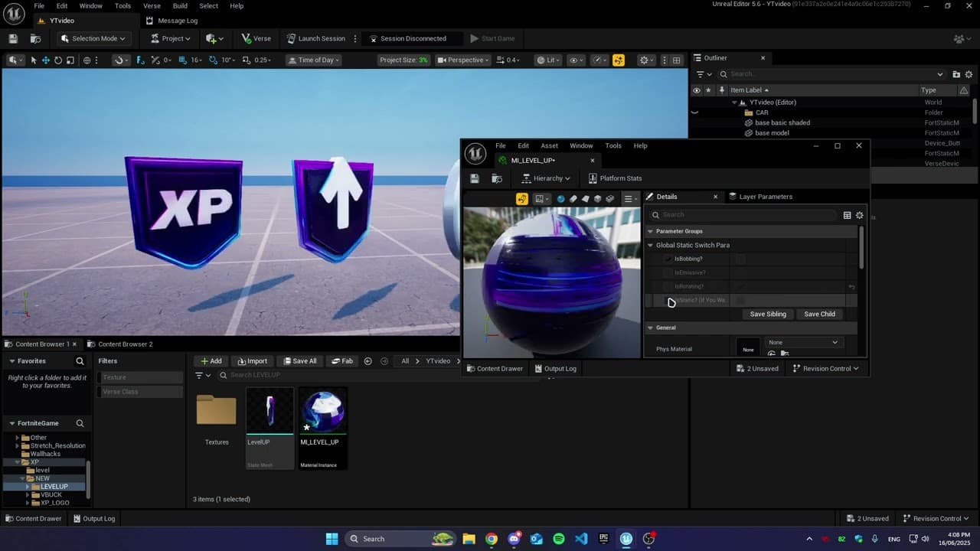Open the Asset menu in material editor
The width and height of the screenshot is (980, 551).
(x=550, y=145)
